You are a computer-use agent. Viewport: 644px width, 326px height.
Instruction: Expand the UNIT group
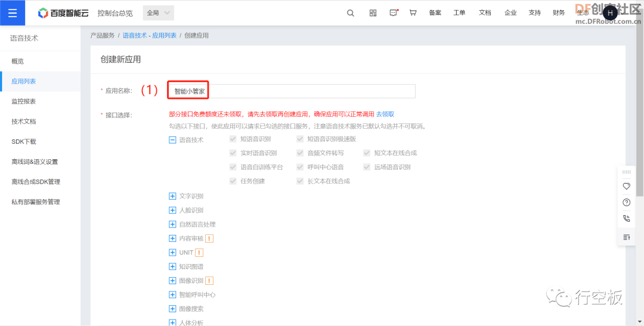point(172,253)
